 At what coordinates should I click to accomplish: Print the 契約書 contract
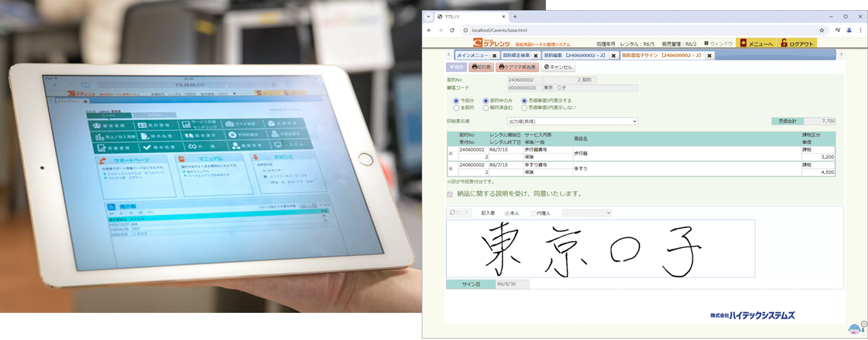coord(481,67)
